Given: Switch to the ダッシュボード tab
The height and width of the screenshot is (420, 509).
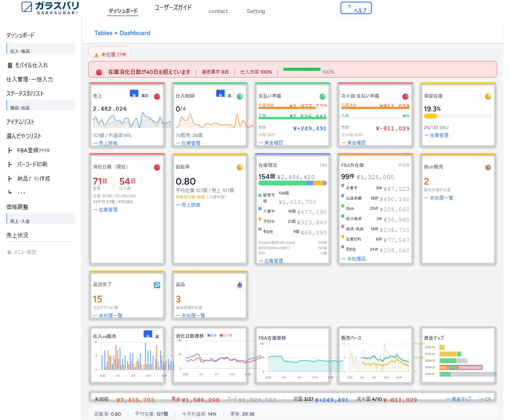Looking at the screenshot, I should coord(123,11).
